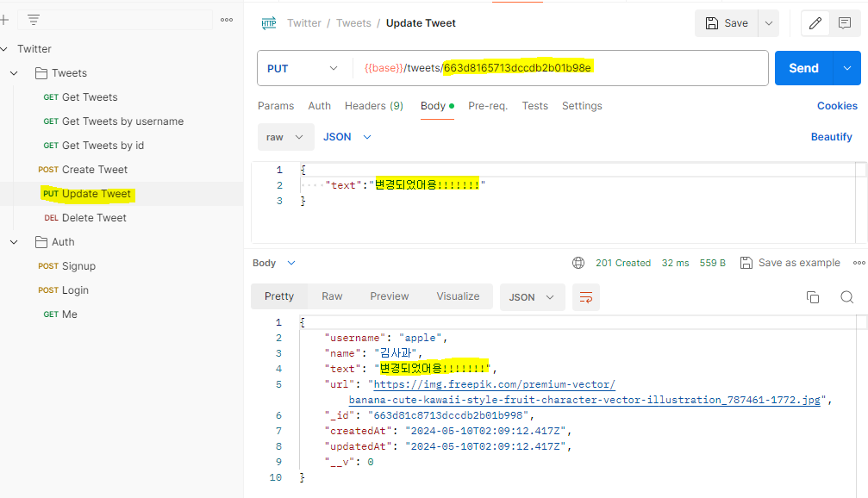The height and width of the screenshot is (498, 868).
Task: Switch to the Auth request tab
Action: (320, 106)
